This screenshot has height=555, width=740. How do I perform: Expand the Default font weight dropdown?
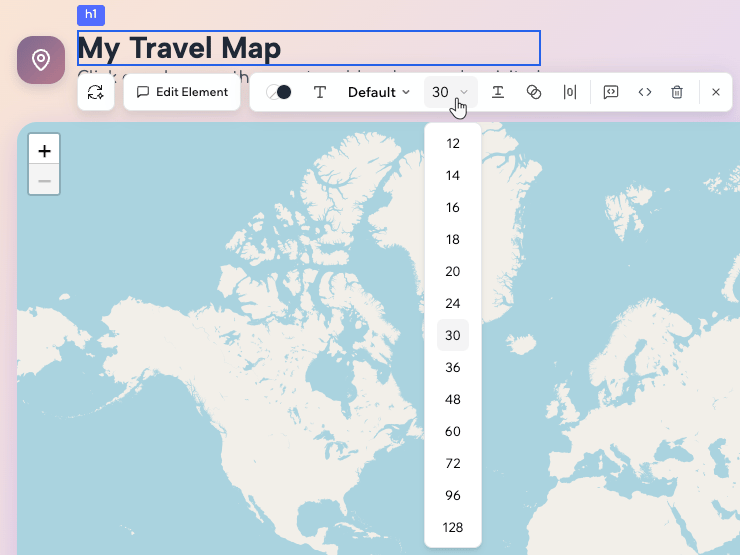(x=379, y=92)
